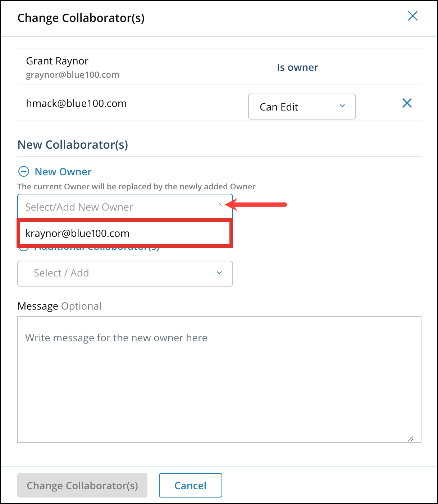Click the New Collaborator(s) section heading

(73, 144)
